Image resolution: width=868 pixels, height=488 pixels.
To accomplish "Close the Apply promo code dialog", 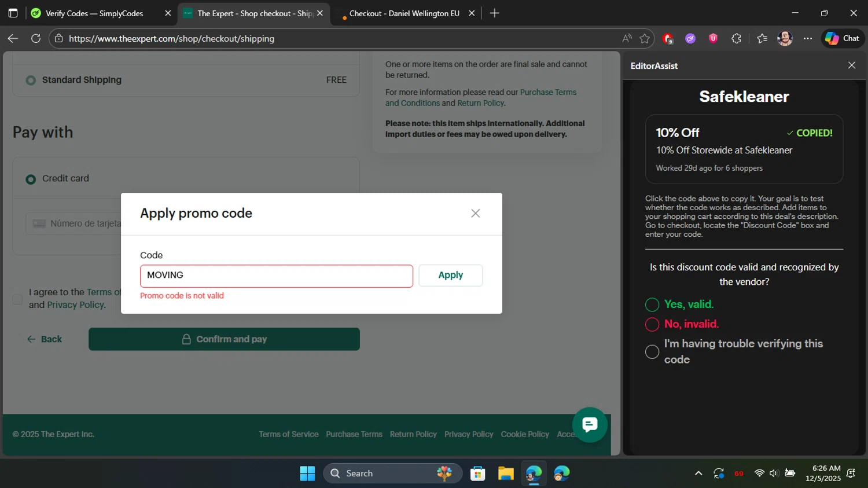I will pos(475,214).
